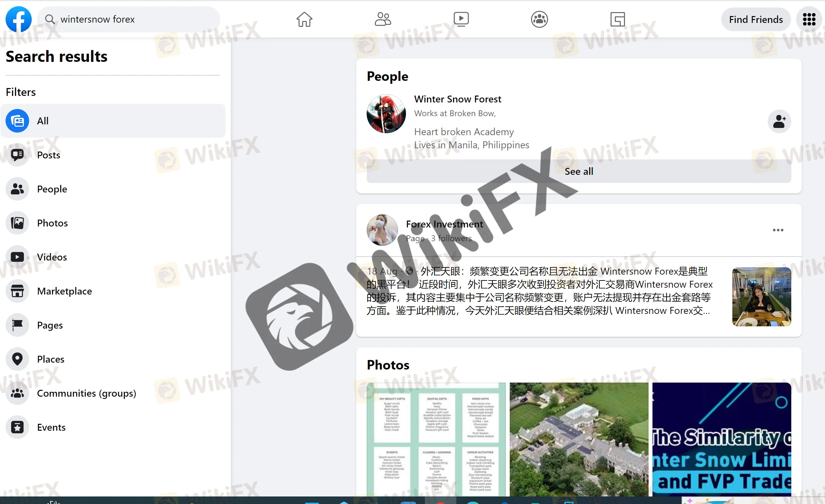Open the nine-dot menu grid icon

(x=809, y=19)
